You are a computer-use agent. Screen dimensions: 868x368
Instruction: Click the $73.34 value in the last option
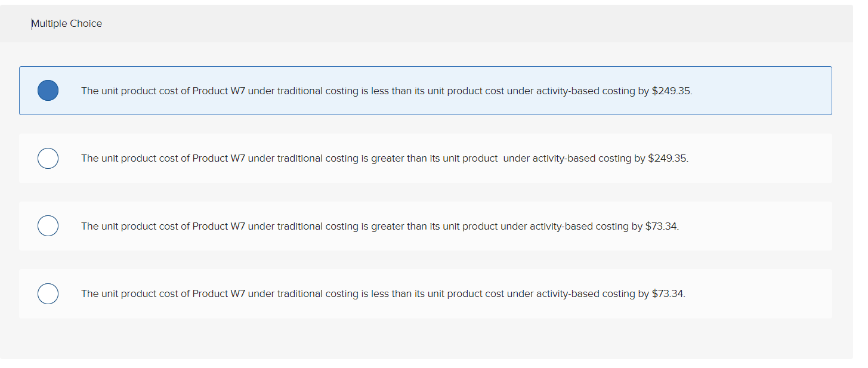pyautogui.click(x=668, y=293)
